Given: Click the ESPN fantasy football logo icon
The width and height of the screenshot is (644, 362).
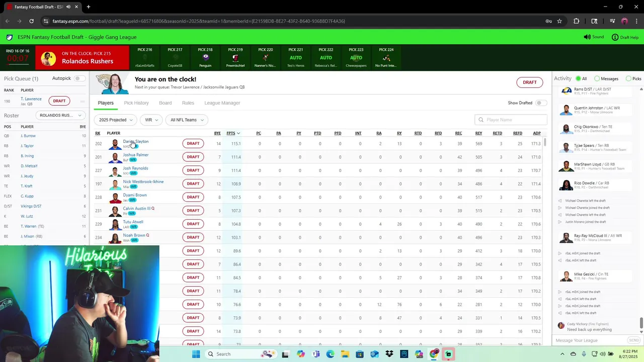Looking at the screenshot, I should 10,37.
